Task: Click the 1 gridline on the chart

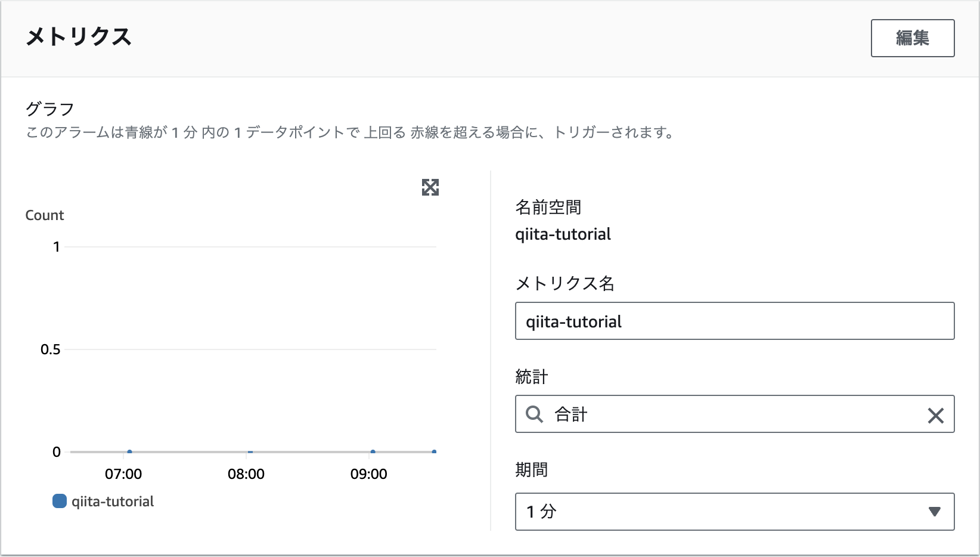Action: [56, 246]
